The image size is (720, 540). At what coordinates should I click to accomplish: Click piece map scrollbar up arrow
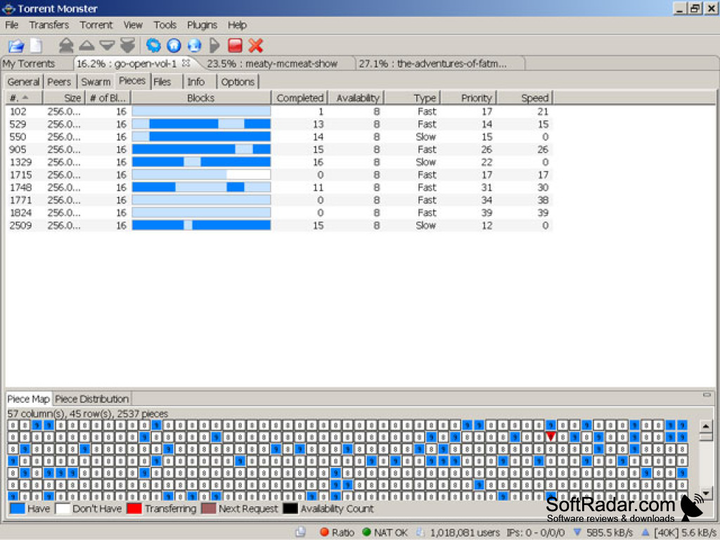pyautogui.click(x=706, y=427)
